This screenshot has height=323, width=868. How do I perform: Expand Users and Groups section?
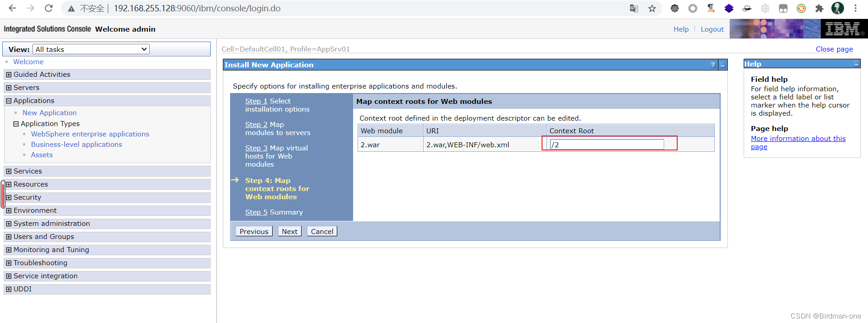tap(9, 237)
